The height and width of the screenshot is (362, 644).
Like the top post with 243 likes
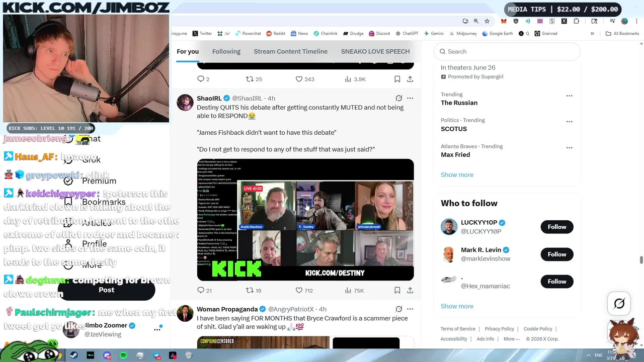[304, 79]
